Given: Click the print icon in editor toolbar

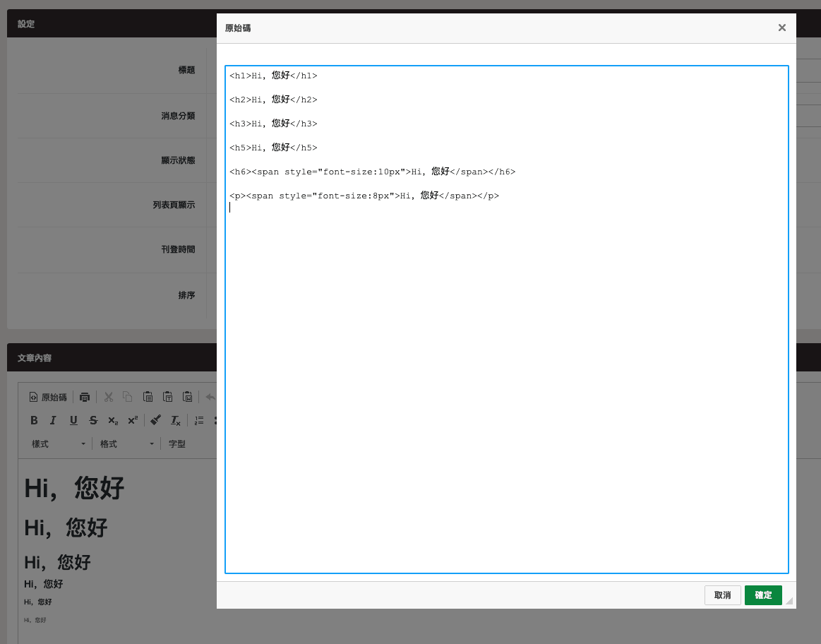Looking at the screenshot, I should (x=85, y=398).
